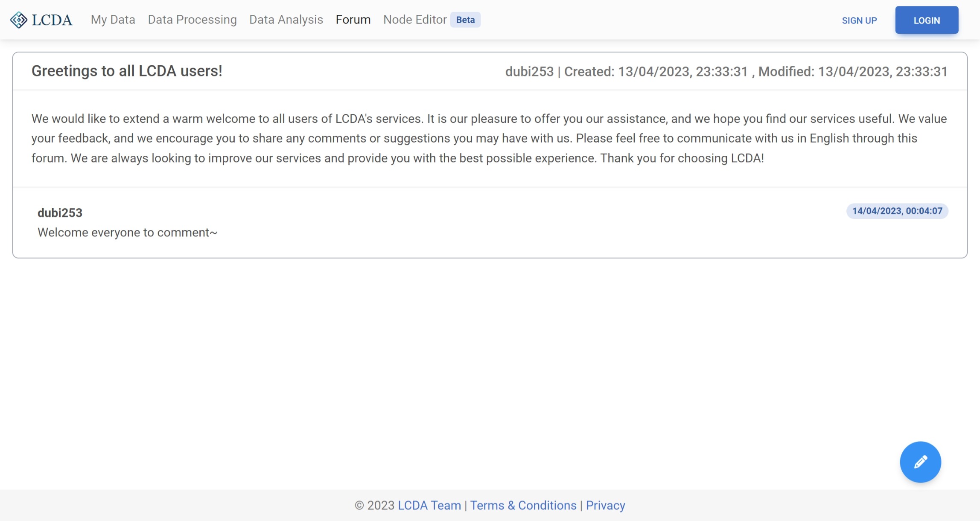Screen dimensions: 980x521
Task: Open the post titled Greetings to all LCDA users
Action: pyautogui.click(x=127, y=70)
